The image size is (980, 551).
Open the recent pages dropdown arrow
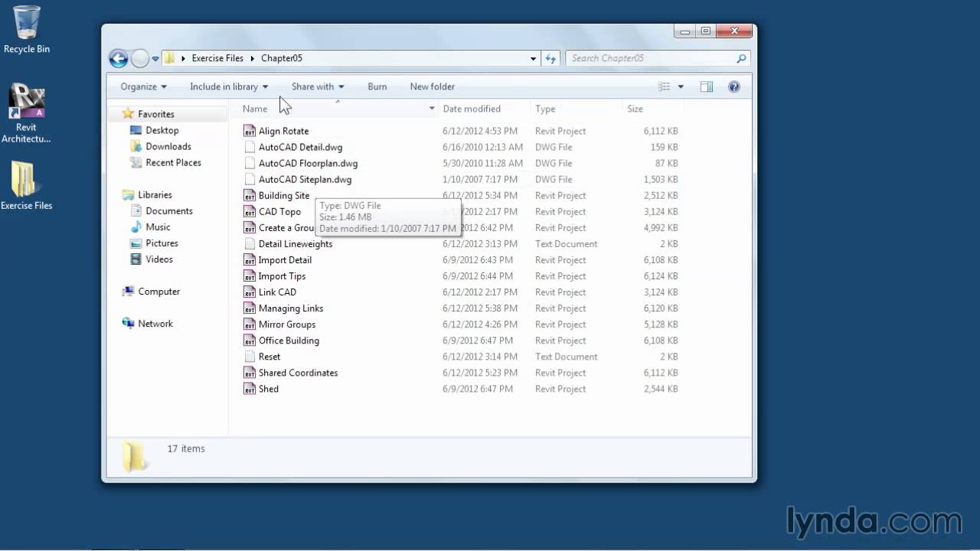[x=155, y=58]
